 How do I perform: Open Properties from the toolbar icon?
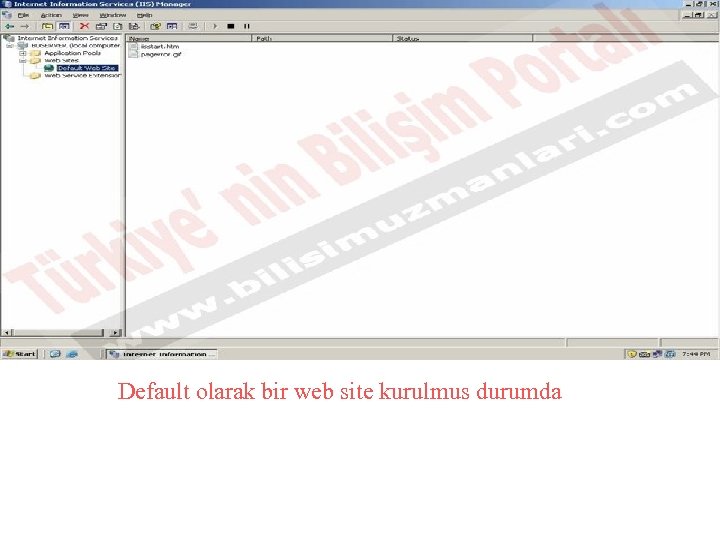pos(101,27)
